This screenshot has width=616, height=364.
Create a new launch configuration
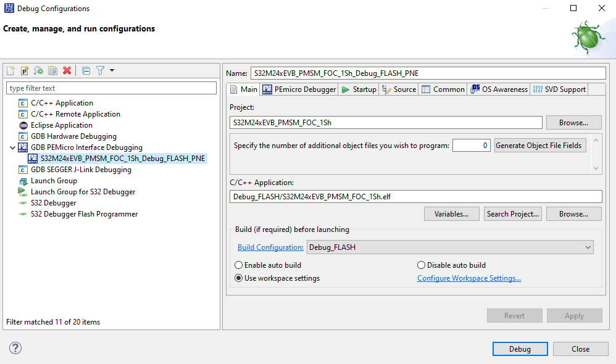tap(10, 70)
